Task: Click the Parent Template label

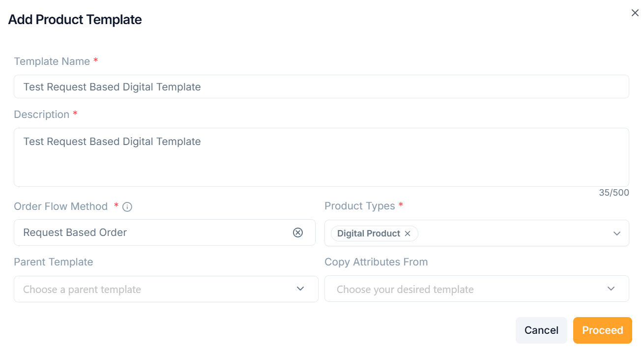Action: [x=54, y=262]
